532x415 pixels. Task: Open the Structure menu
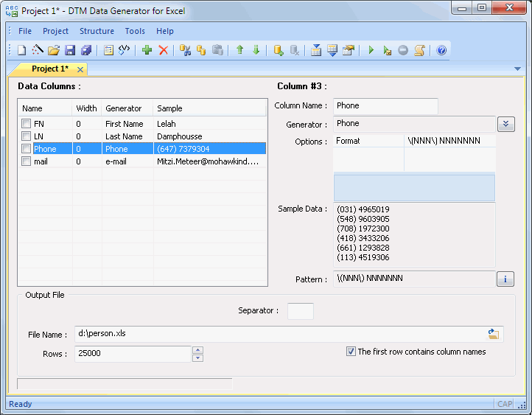97,31
